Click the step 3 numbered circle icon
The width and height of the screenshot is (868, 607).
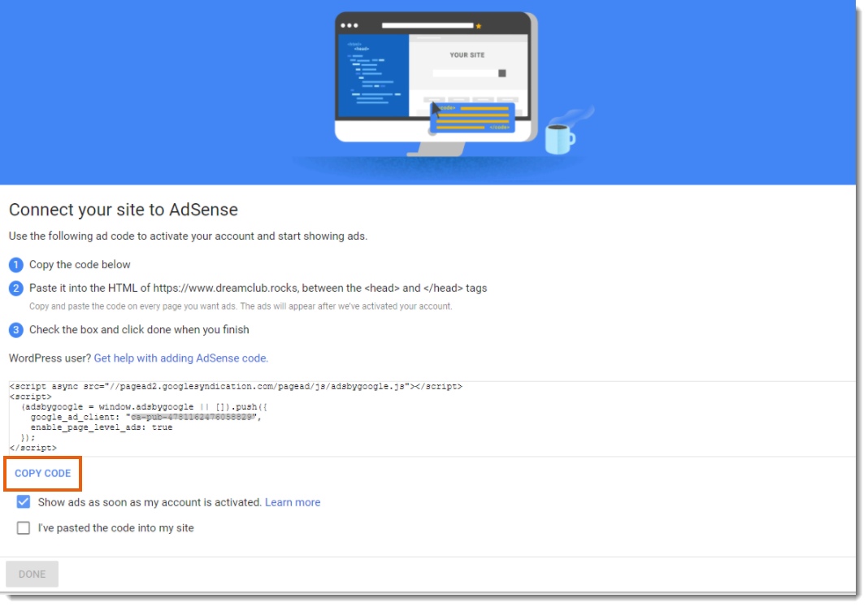click(16, 330)
